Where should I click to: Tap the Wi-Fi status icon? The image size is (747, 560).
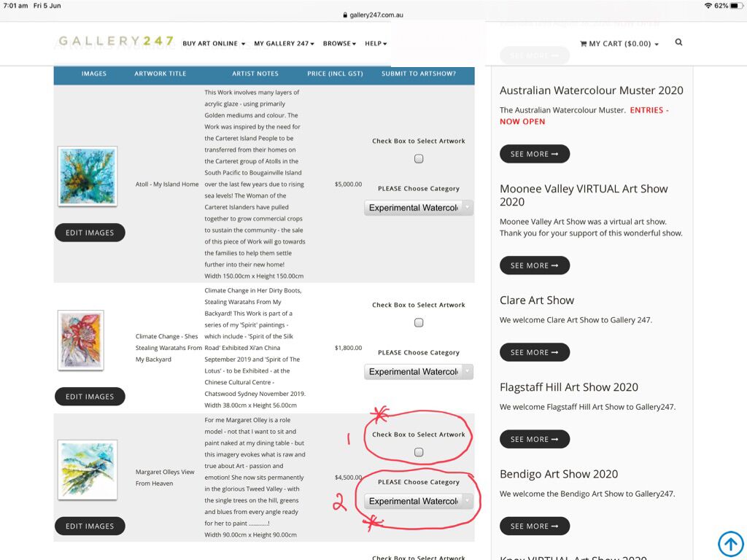(x=708, y=6)
